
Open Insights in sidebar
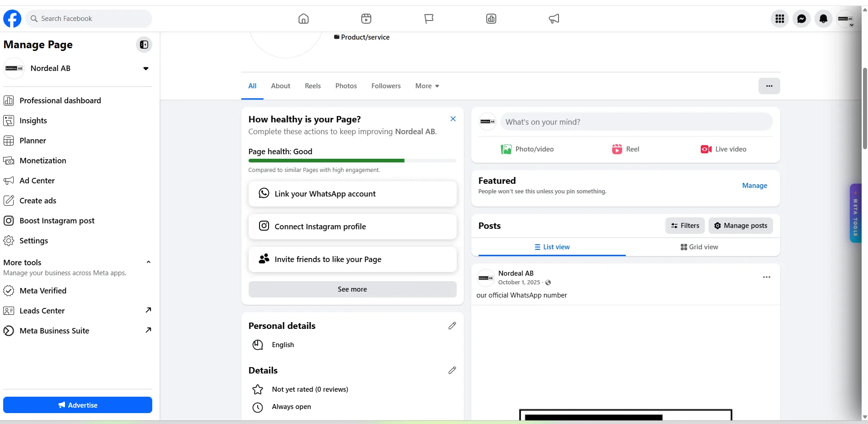(x=78, y=121)
